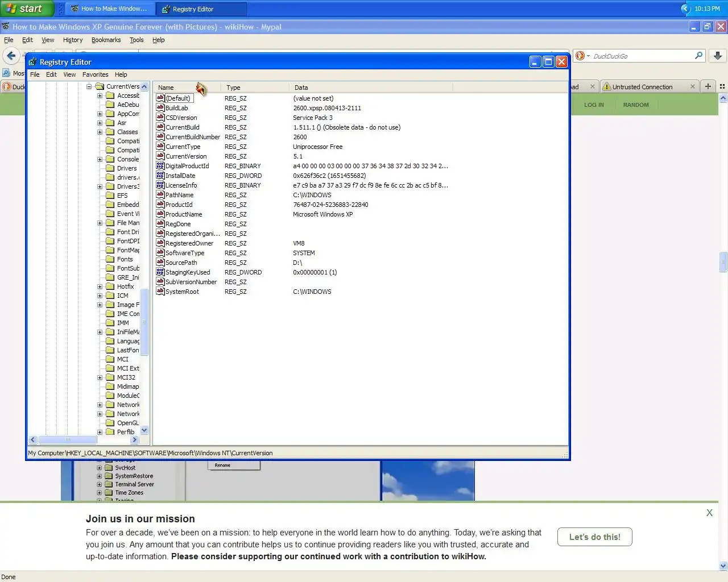The image size is (728, 582).
Task: Click the ICM folder icon
Action: tap(110, 296)
